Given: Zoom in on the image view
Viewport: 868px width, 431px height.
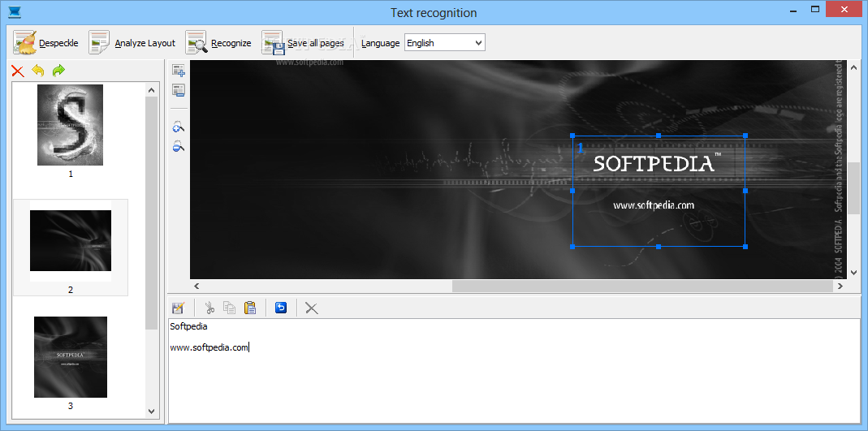Looking at the screenshot, I should (179, 127).
